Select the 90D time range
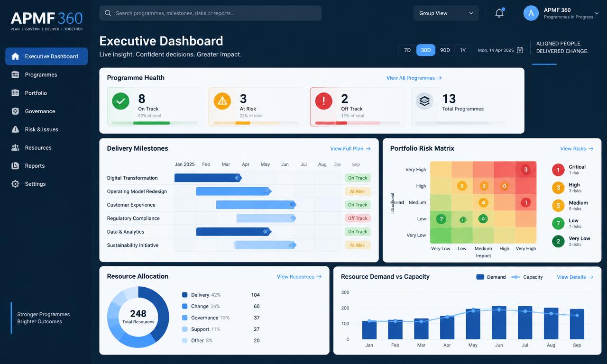The width and height of the screenshot is (607, 364). point(445,50)
